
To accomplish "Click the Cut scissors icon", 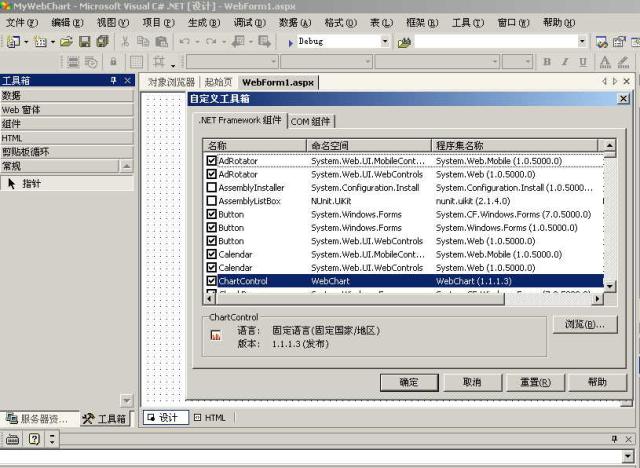I will pos(125,42).
